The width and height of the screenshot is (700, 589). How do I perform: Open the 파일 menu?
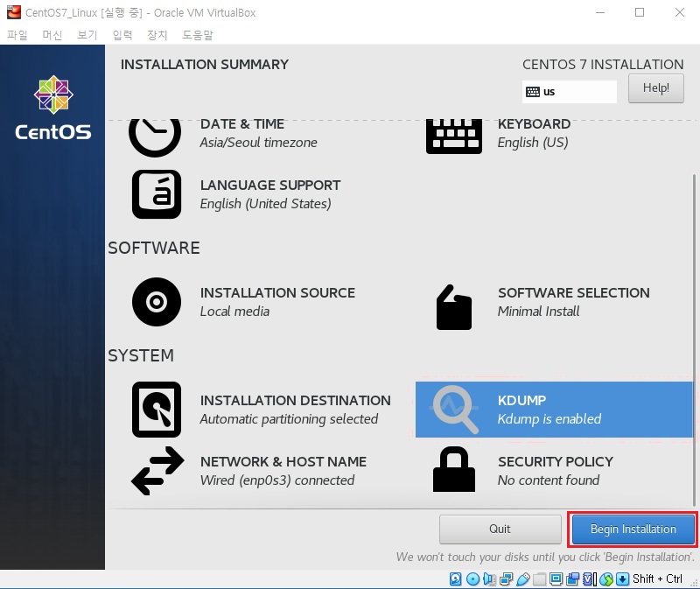(x=17, y=35)
